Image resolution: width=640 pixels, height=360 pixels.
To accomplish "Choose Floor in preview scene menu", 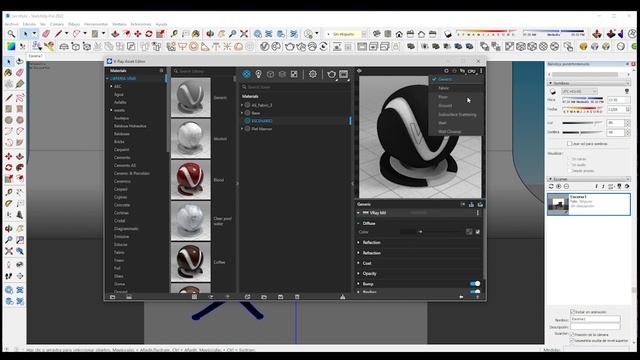I will tap(443, 97).
